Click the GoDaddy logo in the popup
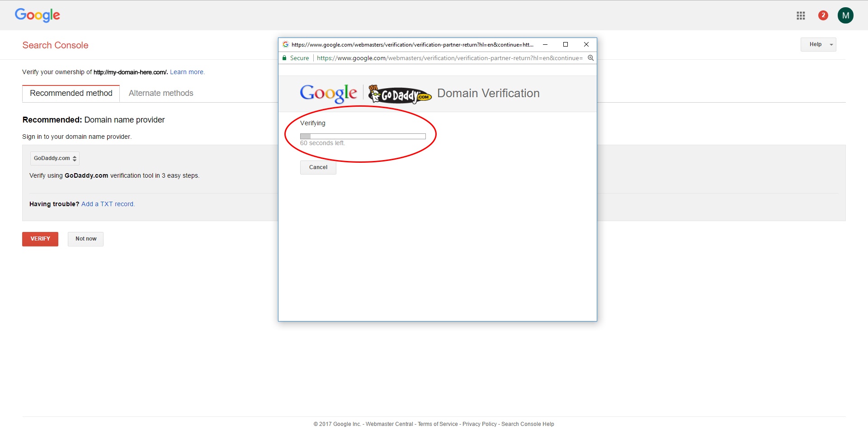 [x=400, y=94]
